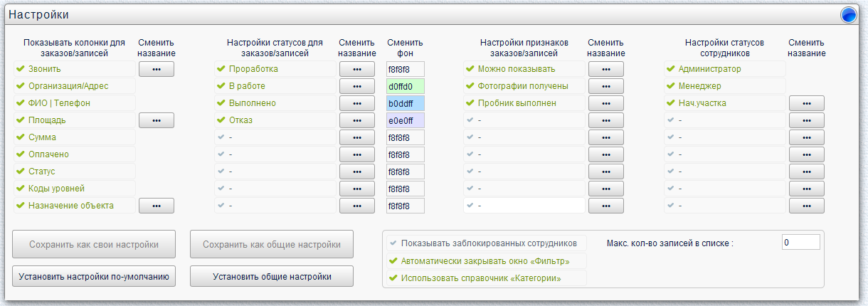Image resolution: width=868 pixels, height=306 pixels.
Task: Click Установить общие настройки button
Action: coord(272,276)
